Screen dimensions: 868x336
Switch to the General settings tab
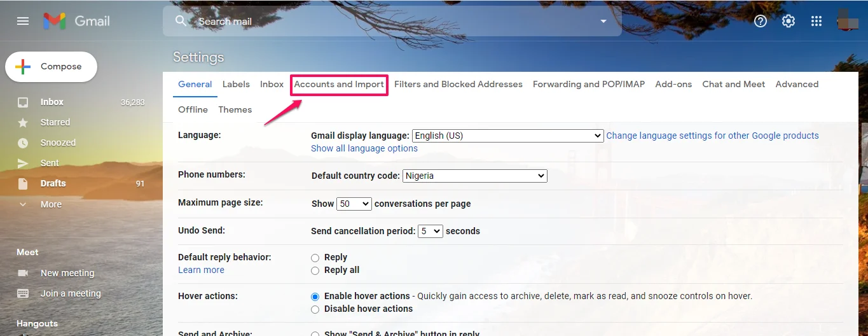pyautogui.click(x=195, y=84)
